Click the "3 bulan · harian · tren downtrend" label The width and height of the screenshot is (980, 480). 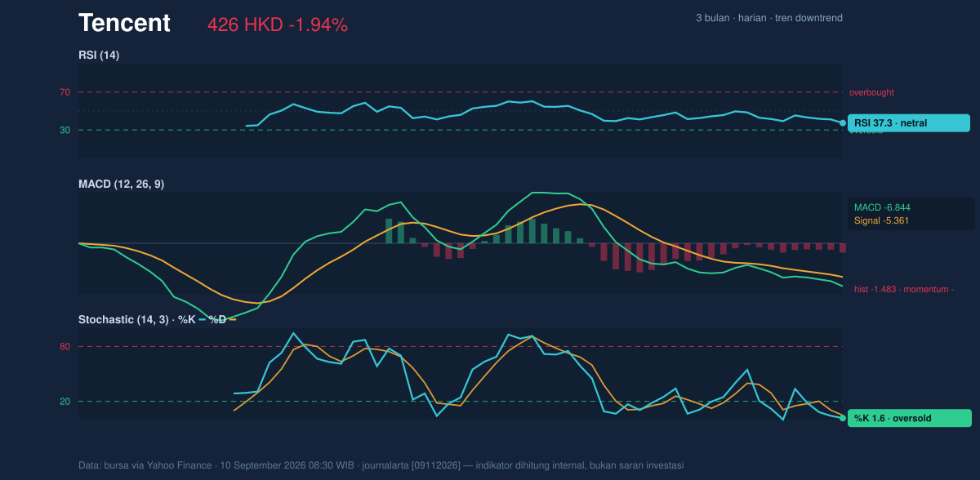point(769,18)
